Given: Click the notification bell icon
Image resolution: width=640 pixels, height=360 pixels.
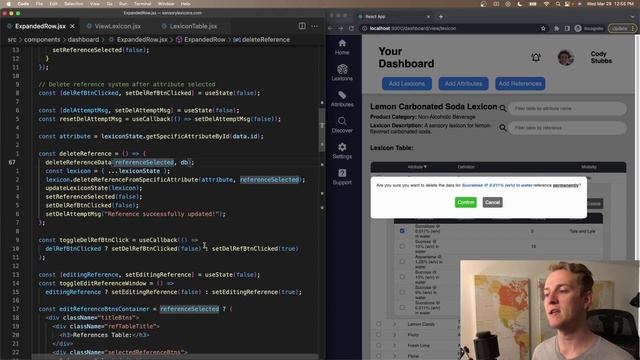Looking at the screenshot, I should 536,58.
